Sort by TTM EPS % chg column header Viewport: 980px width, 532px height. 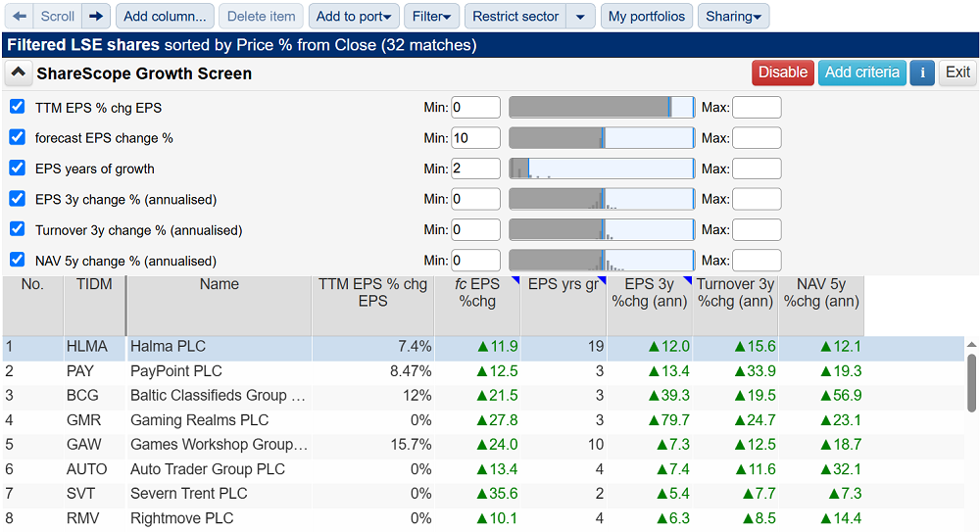click(x=373, y=306)
